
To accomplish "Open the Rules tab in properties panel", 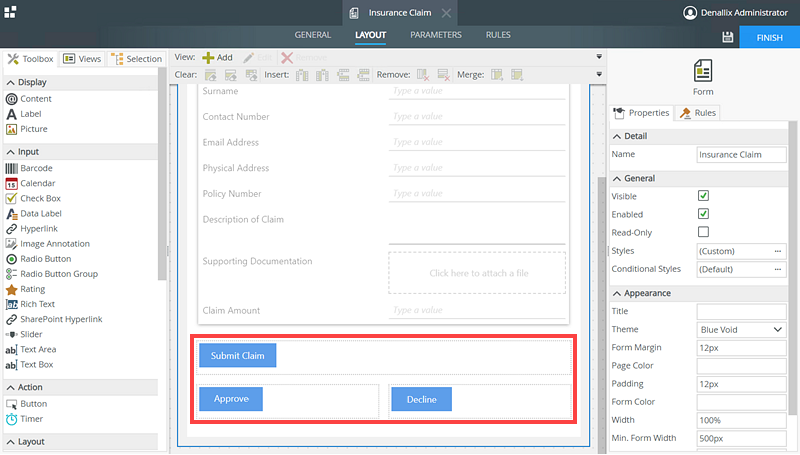I will (x=698, y=113).
